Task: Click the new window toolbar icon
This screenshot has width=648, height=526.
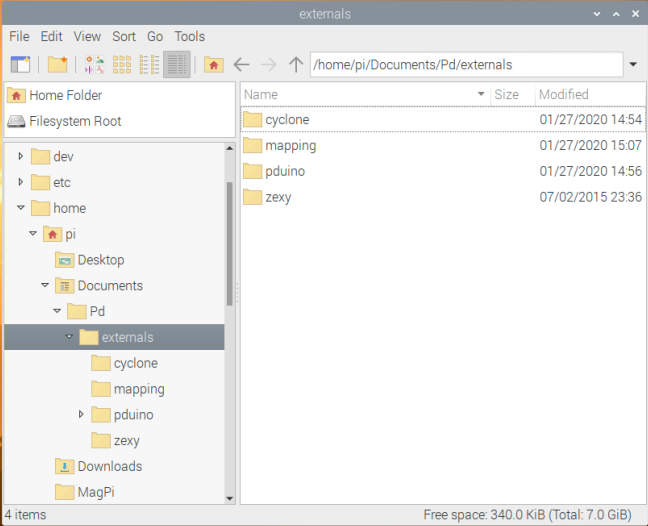Action: (x=20, y=64)
